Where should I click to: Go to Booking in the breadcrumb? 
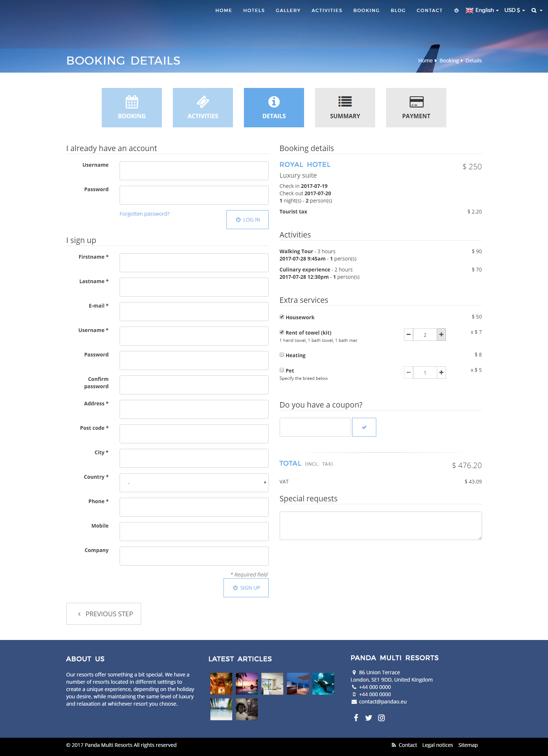pyautogui.click(x=449, y=61)
